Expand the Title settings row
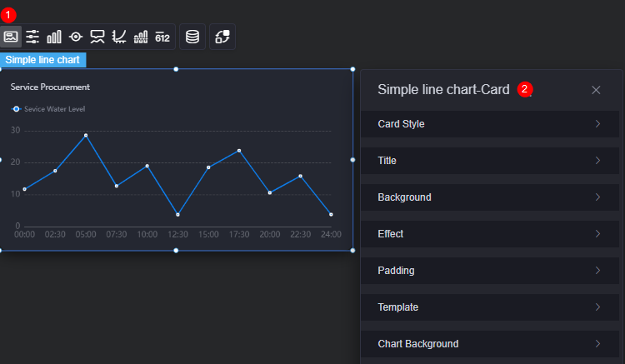The width and height of the screenshot is (625, 364). tap(490, 161)
